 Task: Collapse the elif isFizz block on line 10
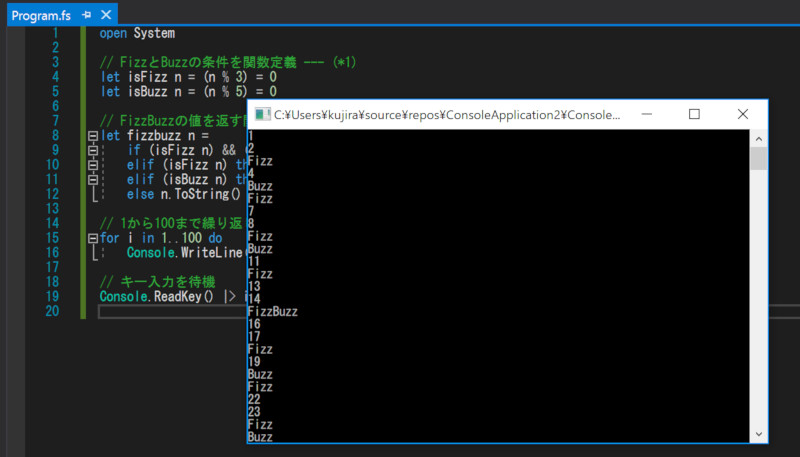coord(92,165)
